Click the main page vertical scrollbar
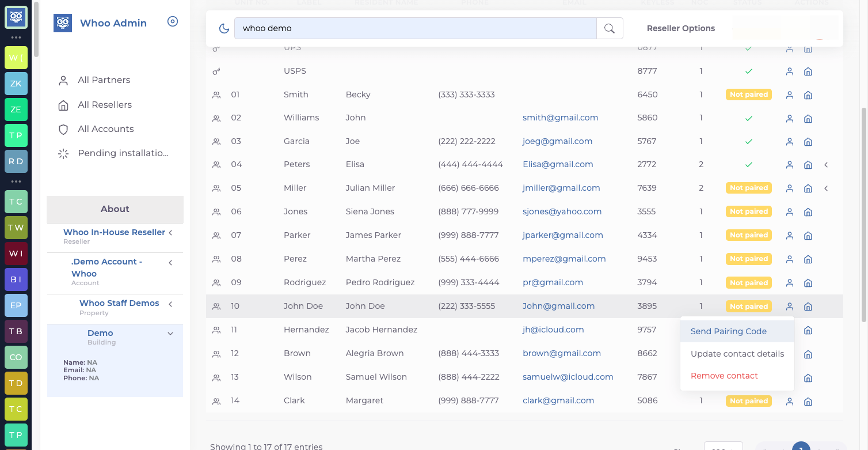Screen dimensions: 868x450 tap(863, 214)
